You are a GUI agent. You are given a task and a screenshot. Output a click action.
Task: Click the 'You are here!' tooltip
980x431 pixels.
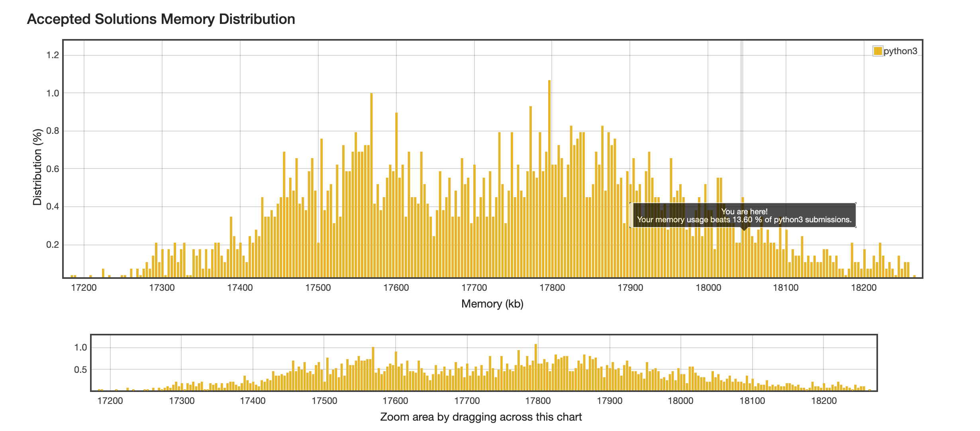(x=744, y=215)
